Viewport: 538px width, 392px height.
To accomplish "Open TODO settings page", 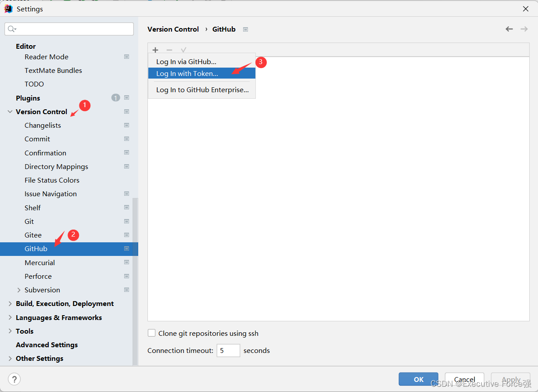I will (34, 84).
